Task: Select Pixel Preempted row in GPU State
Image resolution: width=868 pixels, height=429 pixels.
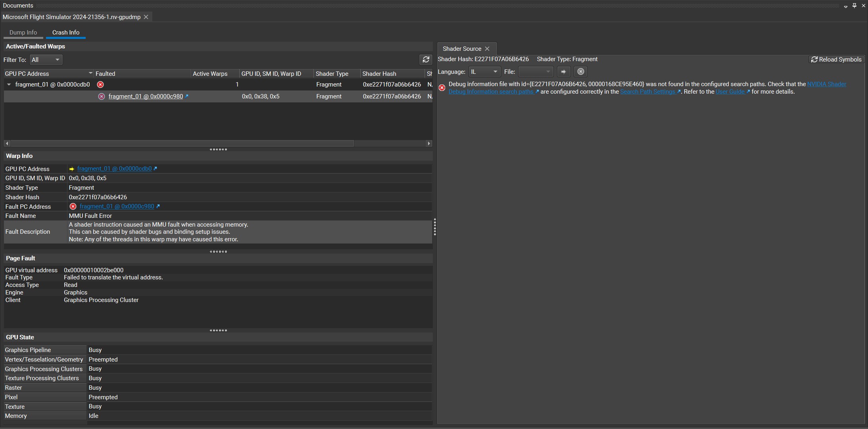Action: click(x=218, y=397)
